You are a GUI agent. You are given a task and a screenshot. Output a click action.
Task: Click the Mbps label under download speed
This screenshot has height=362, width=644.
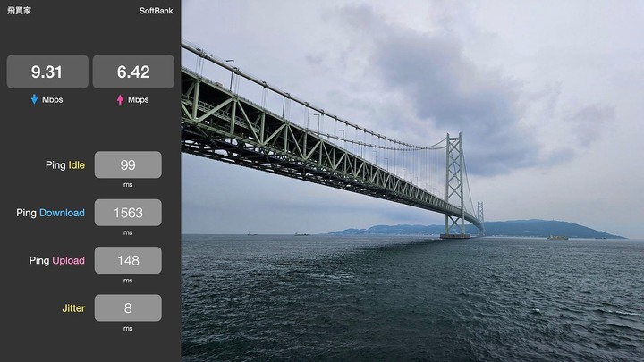pos(52,100)
